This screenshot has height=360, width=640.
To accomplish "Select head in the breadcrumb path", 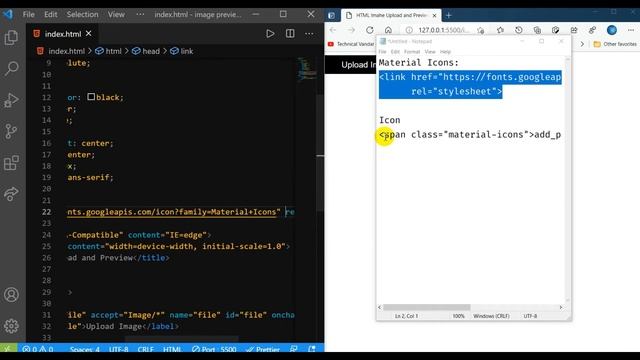I will click(146, 51).
